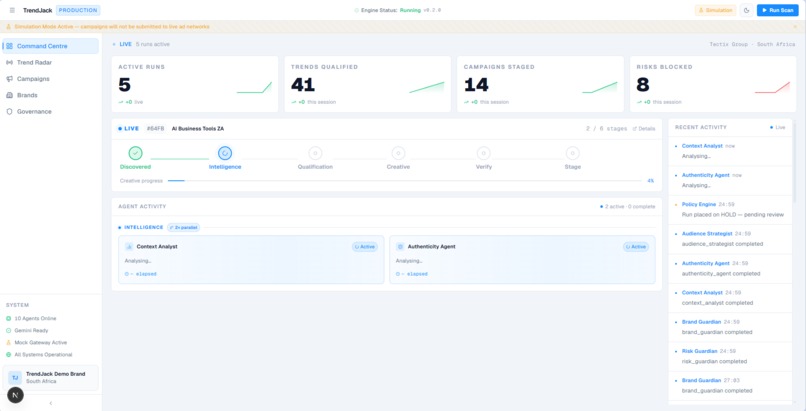Viewport: 806px width, 411px height.
Task: Click the Campaigns megaphone icon
Action: tap(9, 79)
